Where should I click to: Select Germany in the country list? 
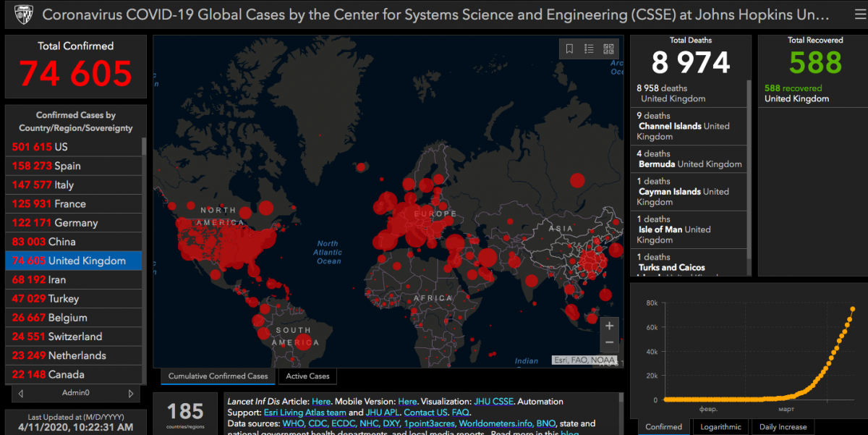pyautogui.click(x=74, y=223)
